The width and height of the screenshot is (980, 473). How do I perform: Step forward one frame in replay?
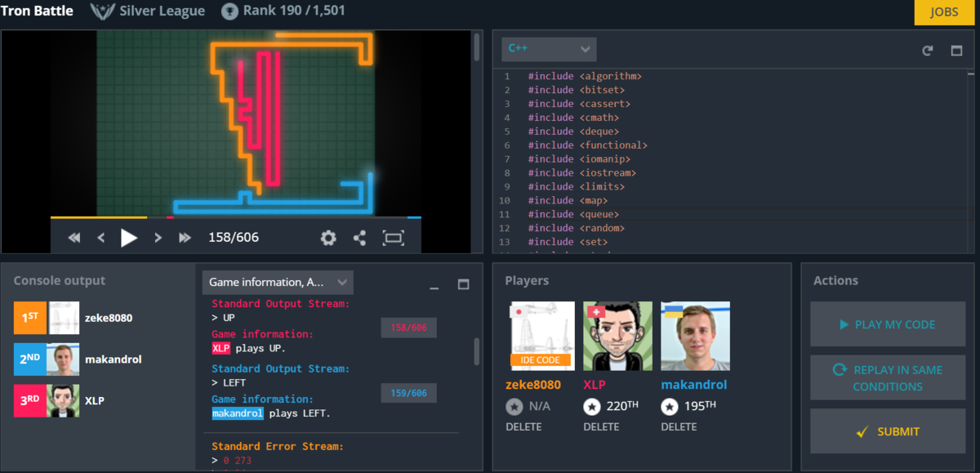coord(158,238)
